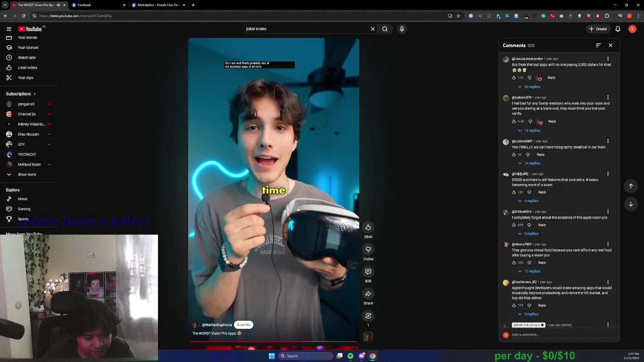Start voice search with the microphone

[x=401, y=29]
